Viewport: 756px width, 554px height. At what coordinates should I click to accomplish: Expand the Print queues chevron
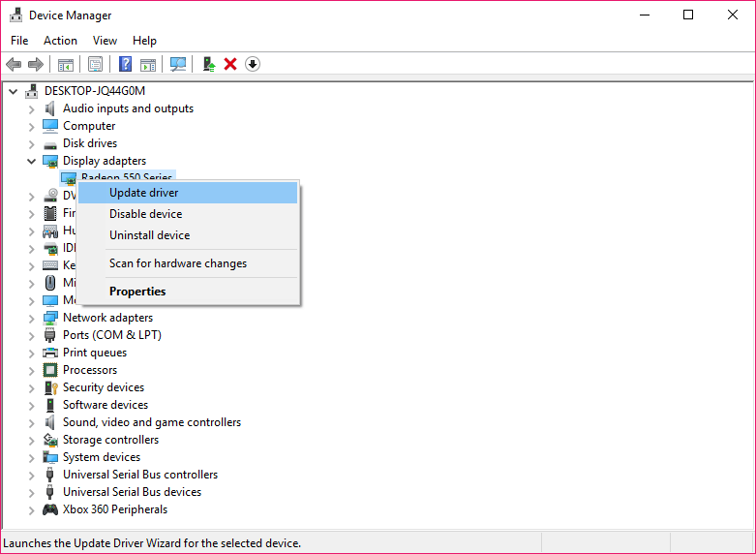(x=31, y=353)
